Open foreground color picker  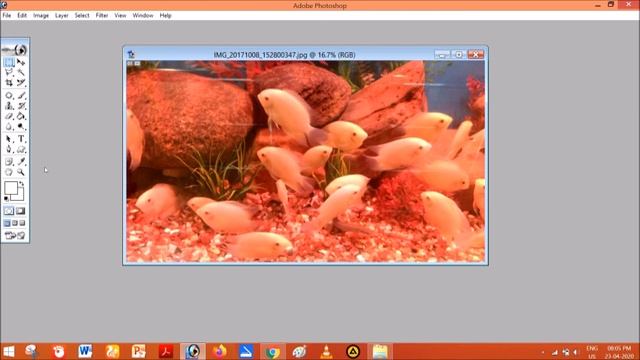[11, 188]
